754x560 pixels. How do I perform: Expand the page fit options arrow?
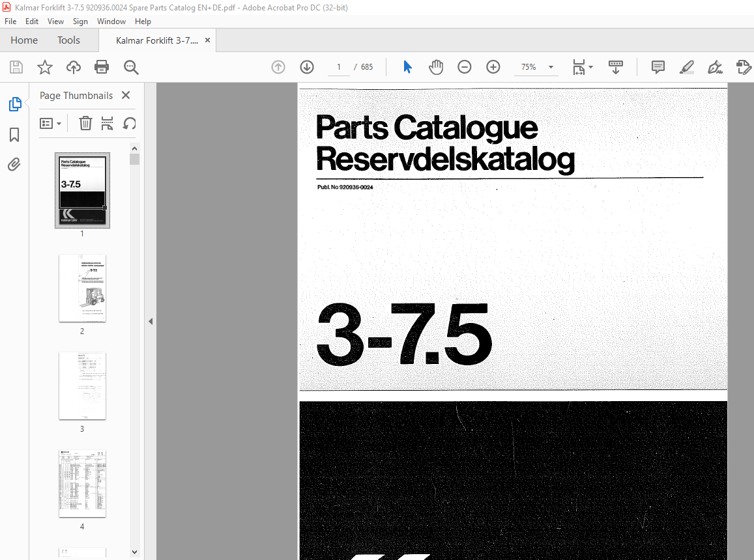[x=591, y=67]
